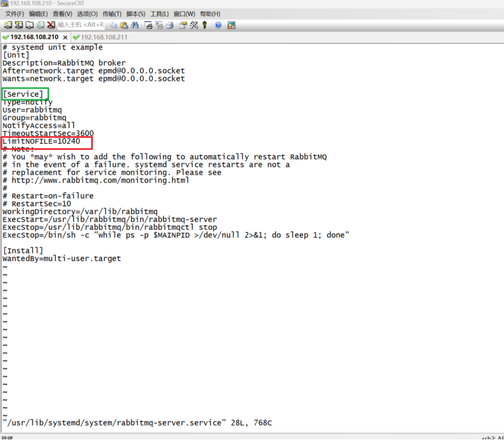Click the [Unit] section header
The height and width of the screenshot is (440, 504).
click(x=16, y=55)
